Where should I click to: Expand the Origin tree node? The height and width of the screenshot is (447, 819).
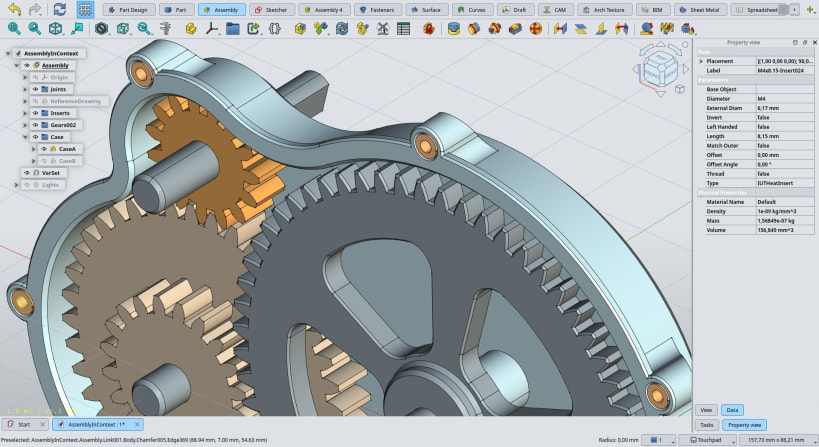[25, 77]
